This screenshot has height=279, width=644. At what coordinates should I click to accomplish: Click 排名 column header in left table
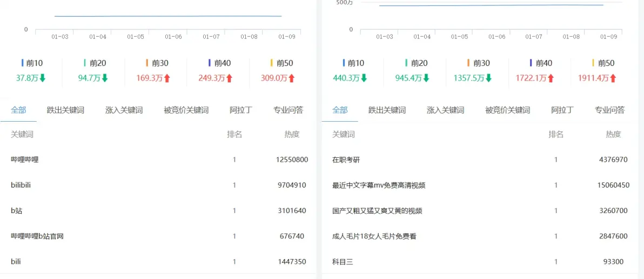click(x=234, y=135)
